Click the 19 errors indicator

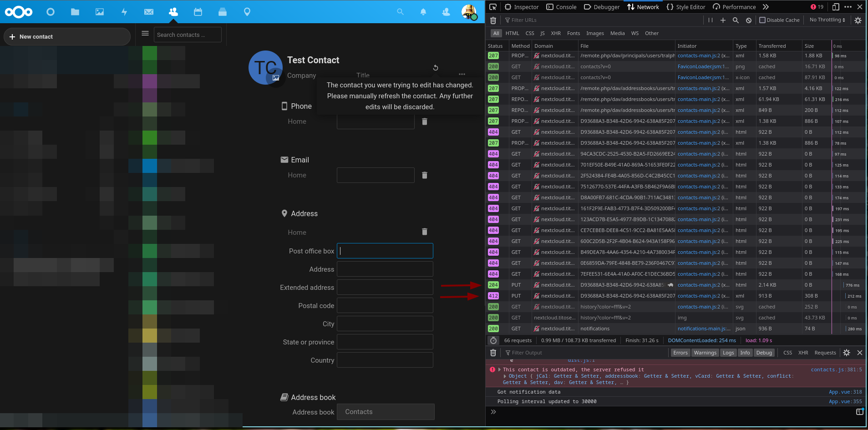tap(817, 7)
